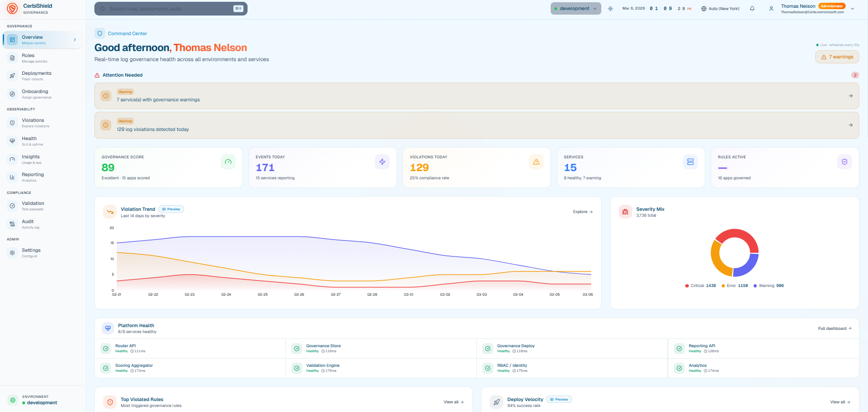Open Settings in the sidebar
Screen dimensions: 868x412
[x=43, y=253]
